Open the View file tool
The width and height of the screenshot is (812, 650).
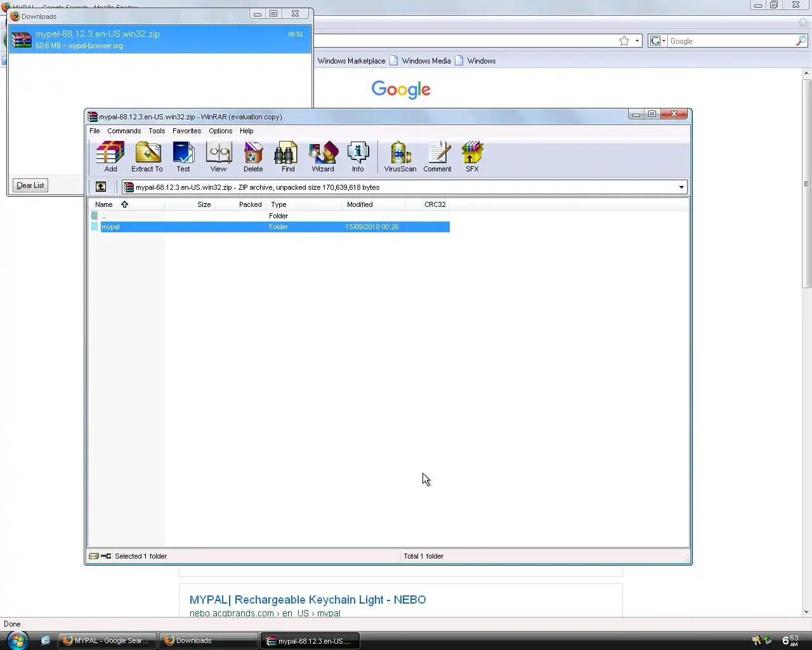[218, 157]
